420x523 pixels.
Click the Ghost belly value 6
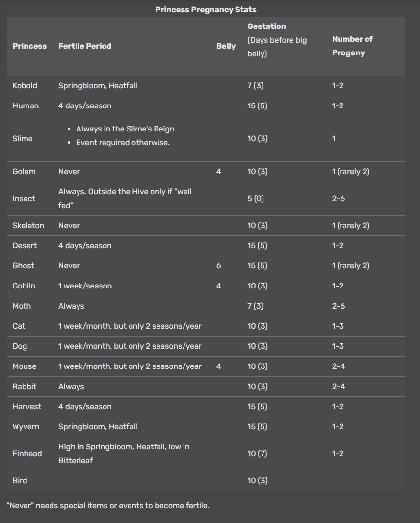tap(218, 266)
